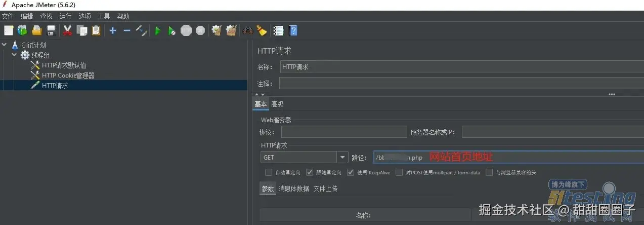
Task: Reset search with the brush icon
Action: coord(262,31)
